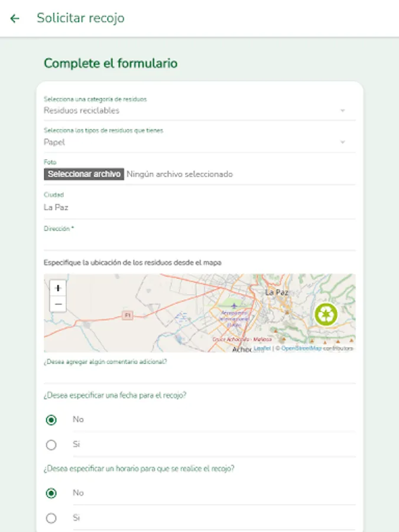Select 'No' for specifying a pickup schedule
The width and height of the screenshot is (399, 532).
coord(51,493)
